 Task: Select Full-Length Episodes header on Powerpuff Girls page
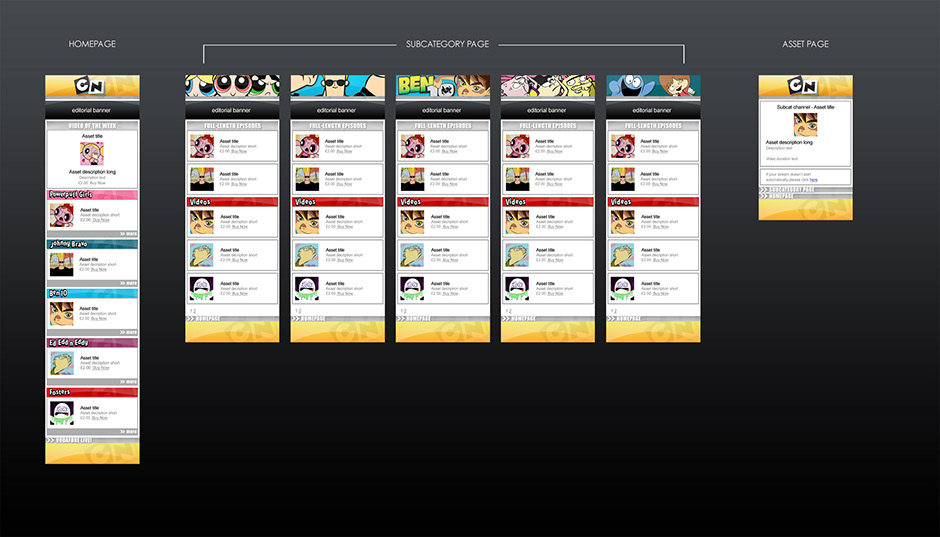(x=232, y=126)
